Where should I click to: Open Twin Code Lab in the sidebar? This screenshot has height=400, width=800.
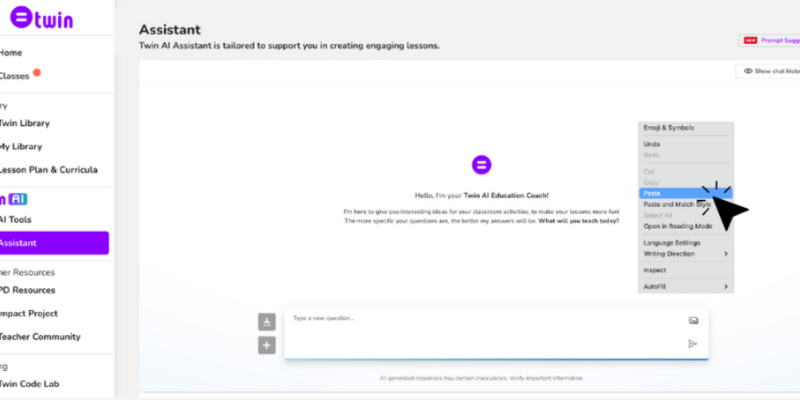(x=30, y=384)
